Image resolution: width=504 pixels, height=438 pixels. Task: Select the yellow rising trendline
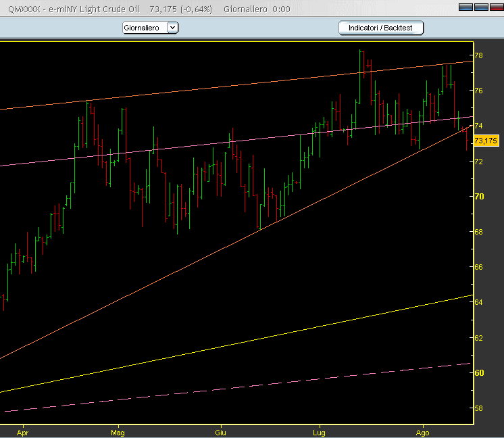(236, 343)
